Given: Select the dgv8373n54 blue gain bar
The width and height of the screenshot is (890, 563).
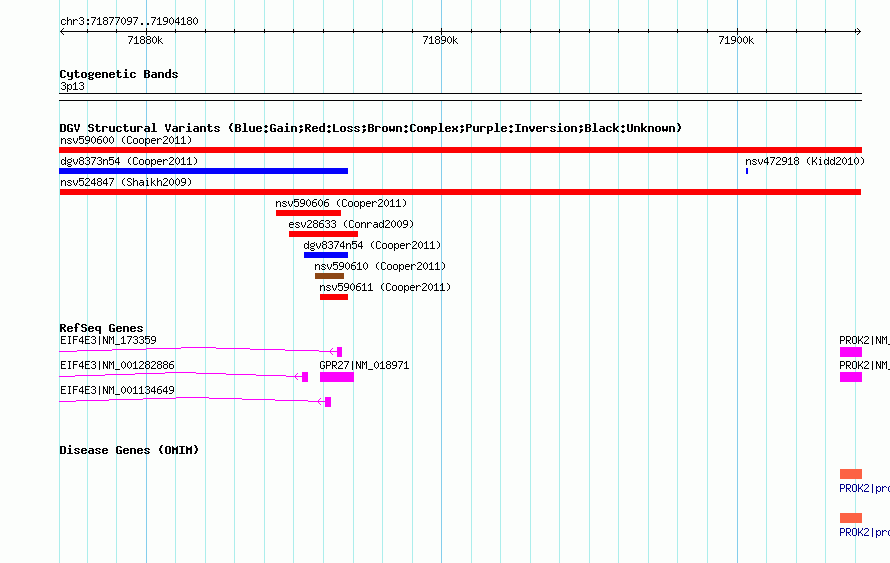Looking at the screenshot, I should [203, 171].
